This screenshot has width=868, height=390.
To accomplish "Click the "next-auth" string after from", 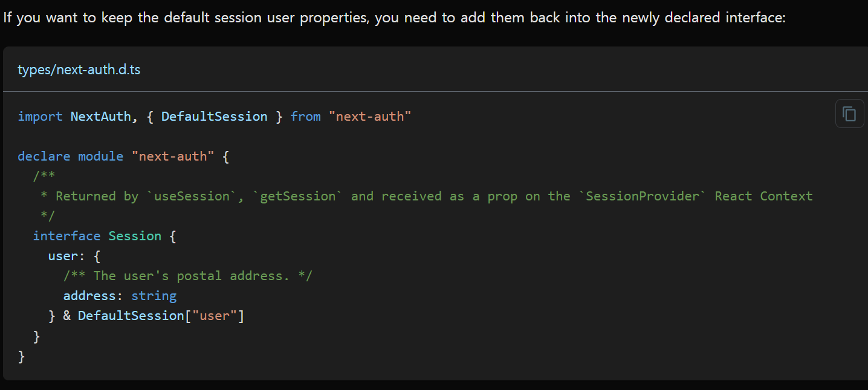I will pyautogui.click(x=370, y=117).
